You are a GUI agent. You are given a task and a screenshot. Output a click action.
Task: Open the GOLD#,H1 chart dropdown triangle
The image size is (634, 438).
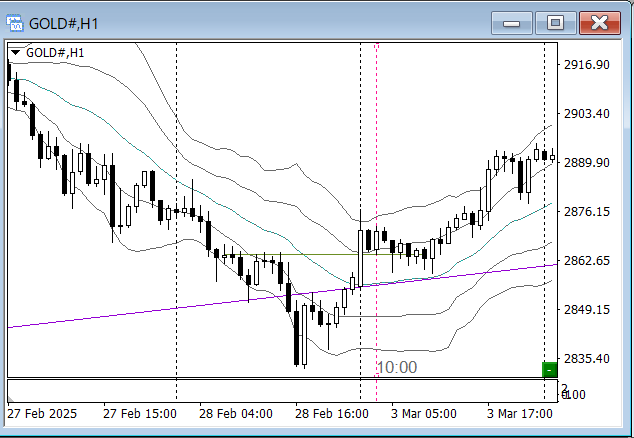15,53
